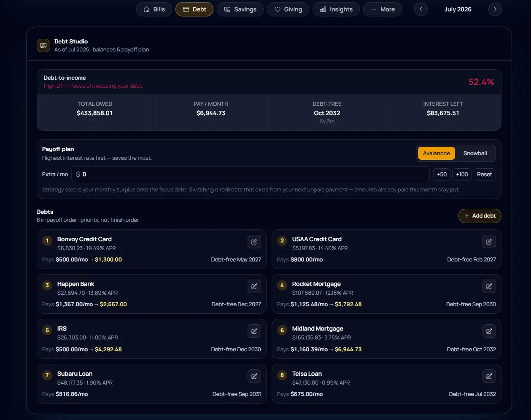The width and height of the screenshot is (531, 420).
Task: Click the Extra / mo input field
Action: click(251, 174)
